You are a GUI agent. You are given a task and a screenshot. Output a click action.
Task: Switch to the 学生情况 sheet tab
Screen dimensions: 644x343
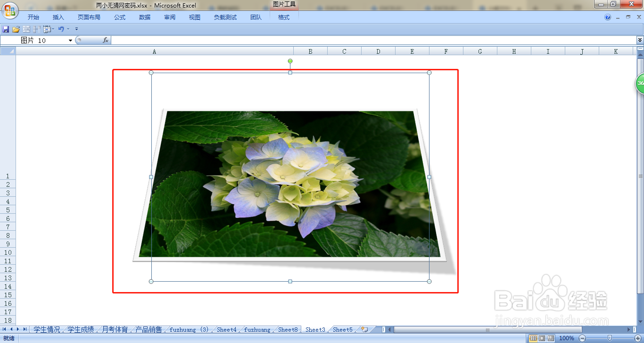(x=47, y=330)
